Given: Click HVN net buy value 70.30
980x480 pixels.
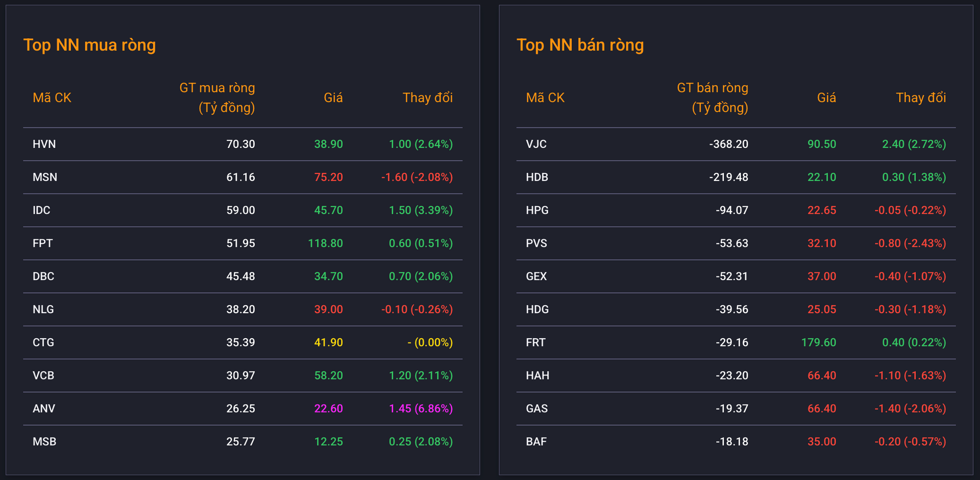Looking at the screenshot, I should coord(240,144).
